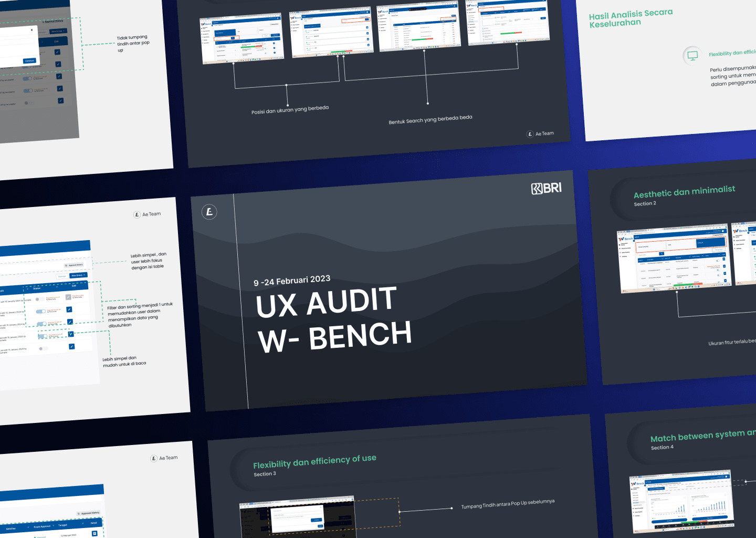Screen dimensions: 756x538
Task: Click the Ae logo on the 'Lebih simpel' slide
Action: (137, 214)
